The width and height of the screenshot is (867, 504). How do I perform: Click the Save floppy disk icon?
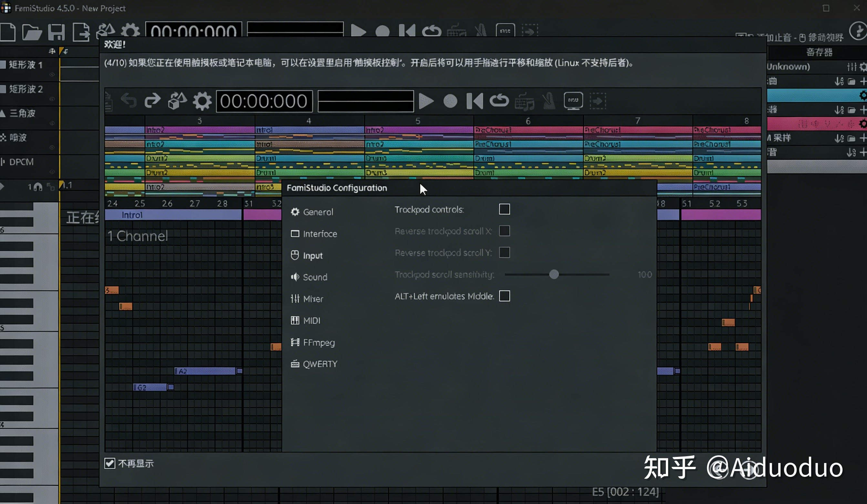pos(57,33)
